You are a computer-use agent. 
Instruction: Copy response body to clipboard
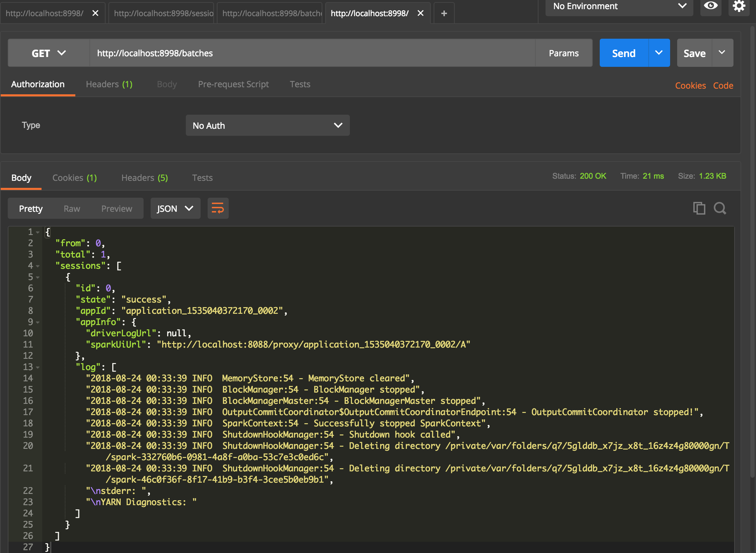coord(699,208)
